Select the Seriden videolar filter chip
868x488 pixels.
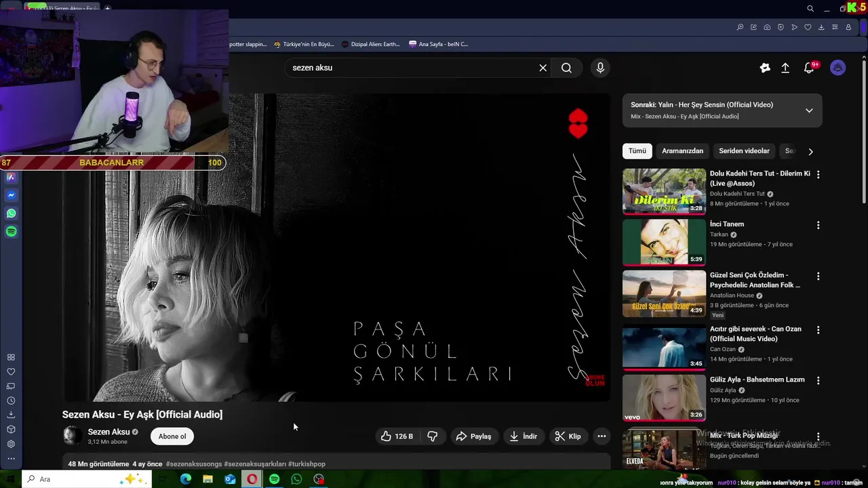(744, 151)
